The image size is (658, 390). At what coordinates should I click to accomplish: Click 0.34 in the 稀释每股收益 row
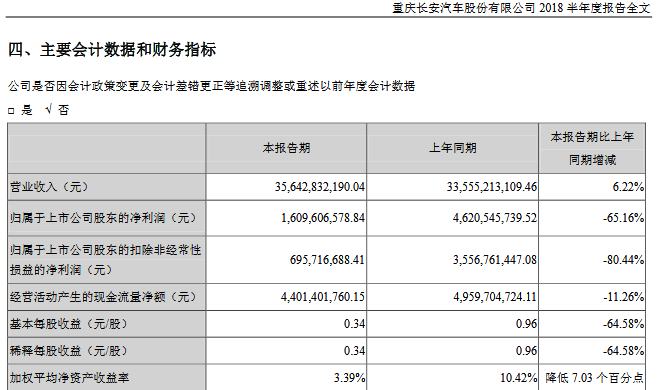(x=354, y=351)
